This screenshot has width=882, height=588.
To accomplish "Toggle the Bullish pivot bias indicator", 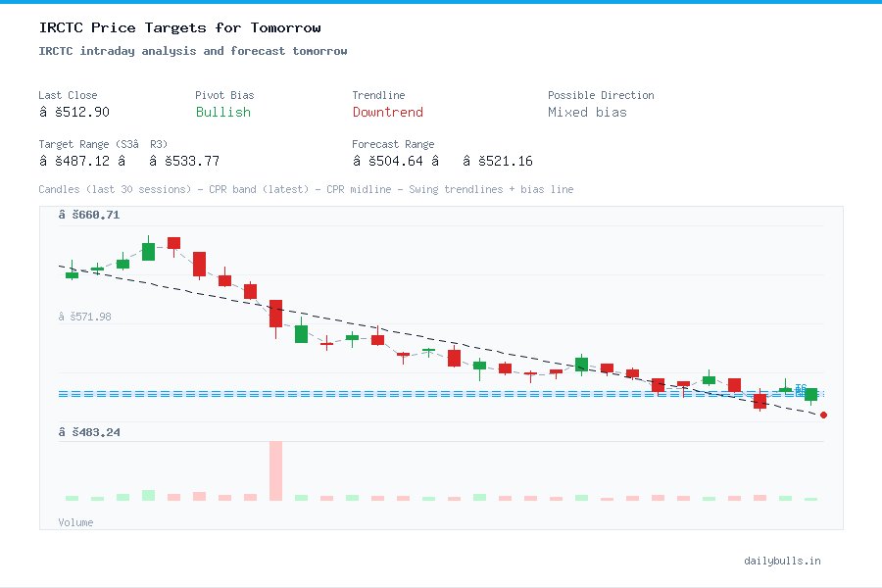I will (x=222, y=113).
